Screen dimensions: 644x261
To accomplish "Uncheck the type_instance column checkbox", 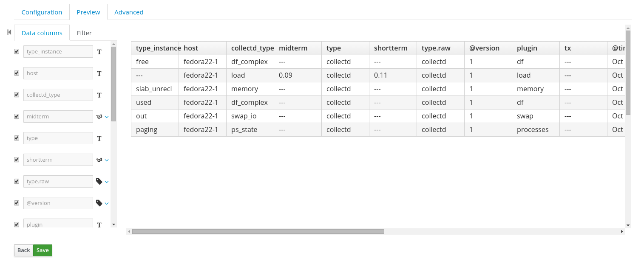I will (x=17, y=51).
